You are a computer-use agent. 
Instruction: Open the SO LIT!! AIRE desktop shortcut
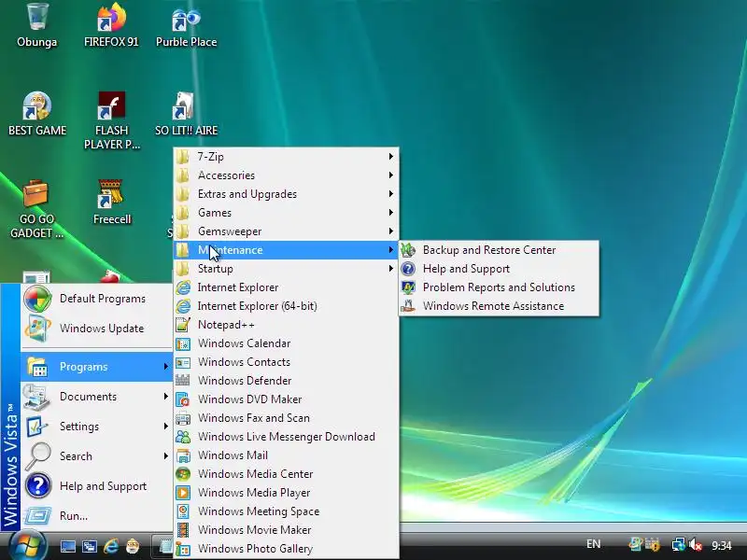pyautogui.click(x=186, y=114)
